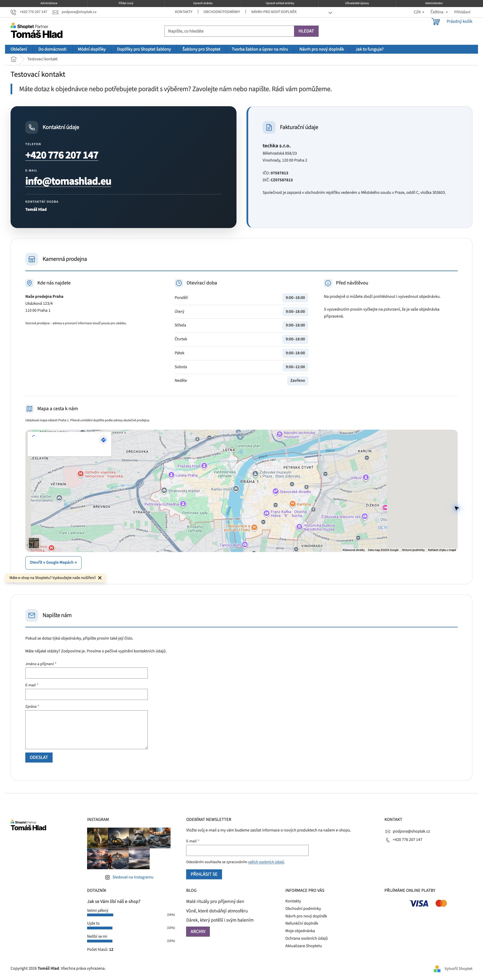The image size is (483, 980).
Task: Open Jak to funguje? menu item
Action: click(x=369, y=49)
